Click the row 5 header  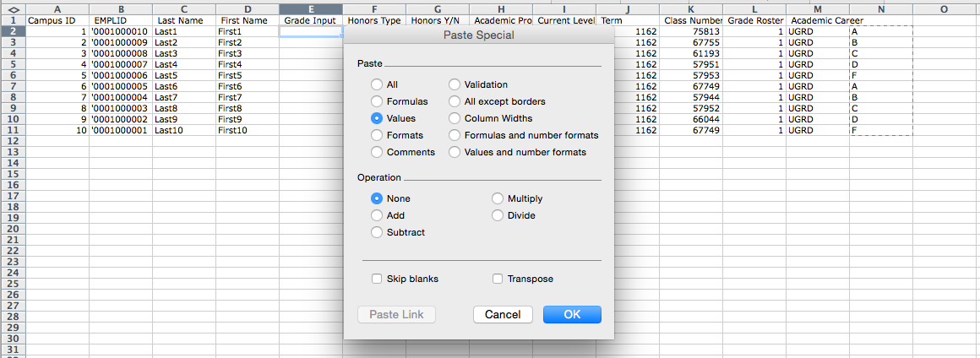coord(12,64)
